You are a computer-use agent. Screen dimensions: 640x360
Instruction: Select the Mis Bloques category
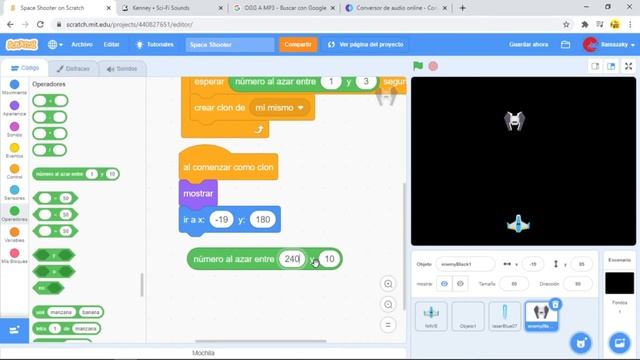(14, 256)
